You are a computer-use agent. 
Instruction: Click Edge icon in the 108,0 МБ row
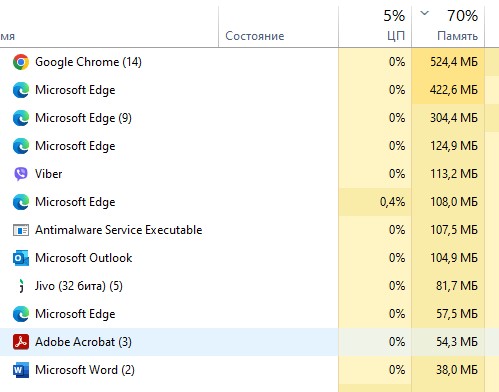(x=21, y=202)
